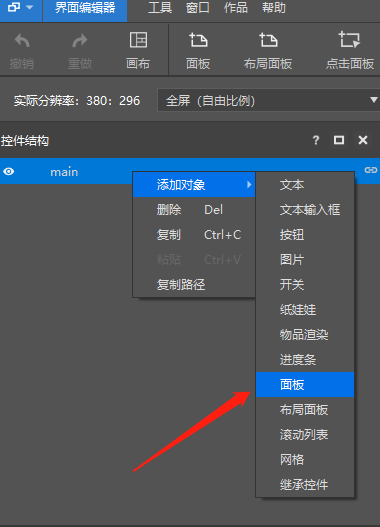The width and height of the screenshot is (380, 527).
Task: Open help for the 控件结构 panel
Action: 315,140
